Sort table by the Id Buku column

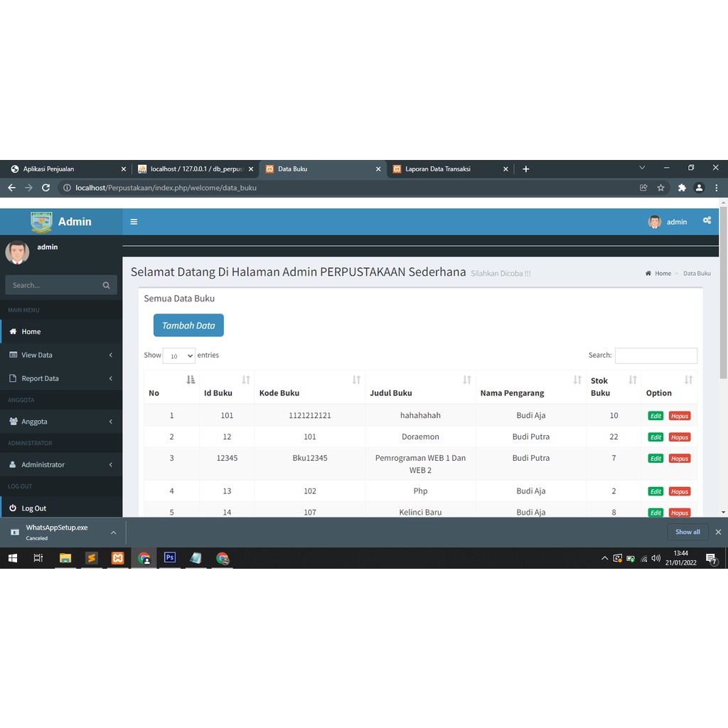(x=227, y=387)
